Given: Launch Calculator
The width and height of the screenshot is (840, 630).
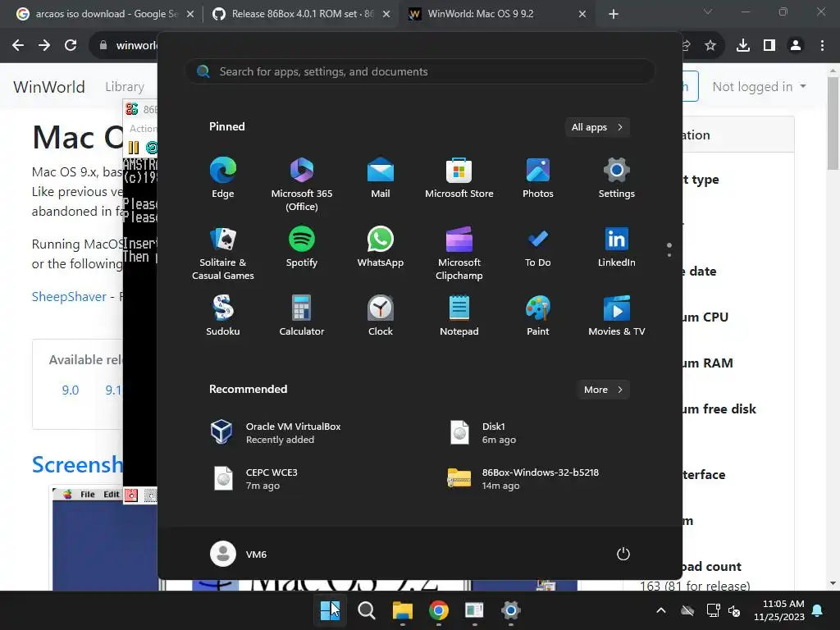Looking at the screenshot, I should [x=302, y=316].
